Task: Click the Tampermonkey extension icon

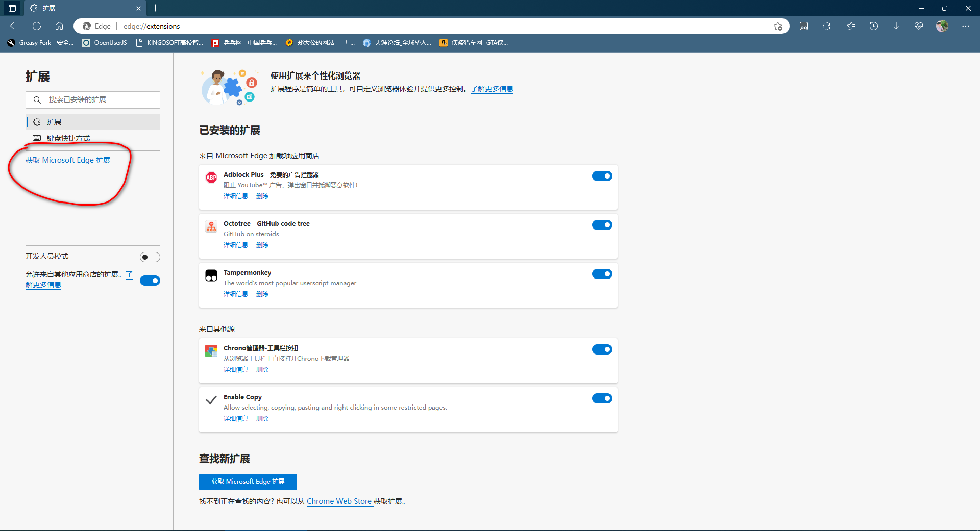Action: (211, 275)
